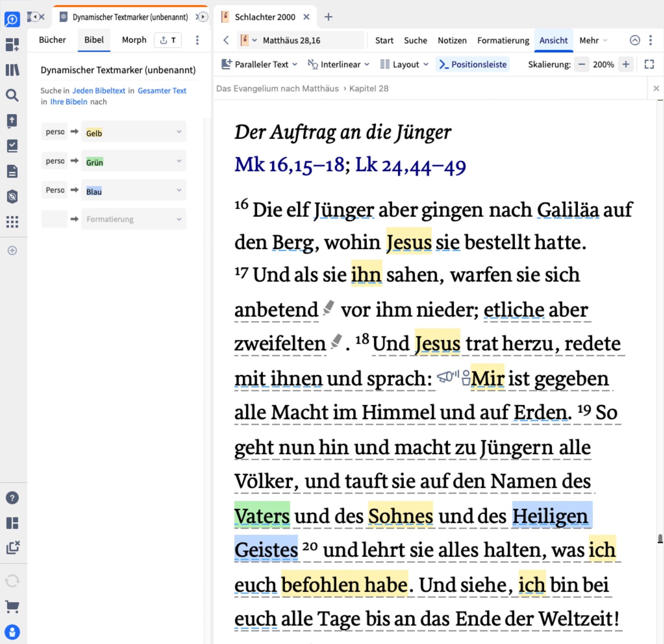Switch to the Morph tab
Viewport: 664px width, 644px height.
coord(134,40)
